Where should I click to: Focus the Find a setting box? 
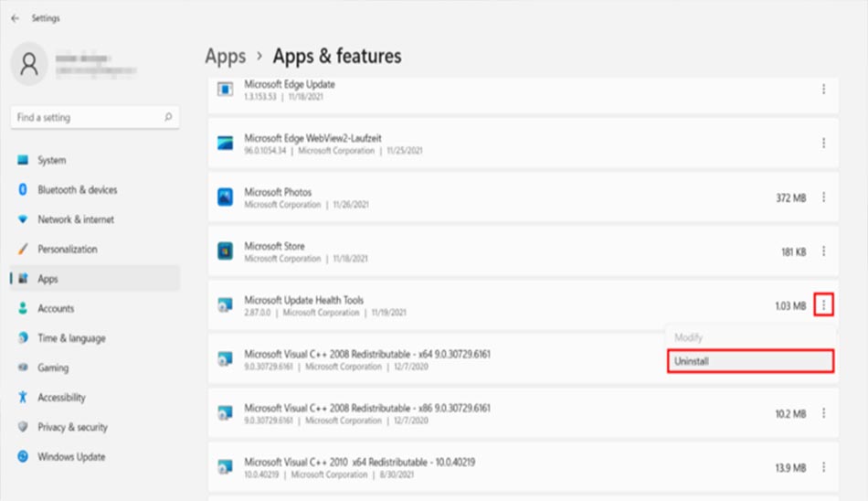coord(95,117)
